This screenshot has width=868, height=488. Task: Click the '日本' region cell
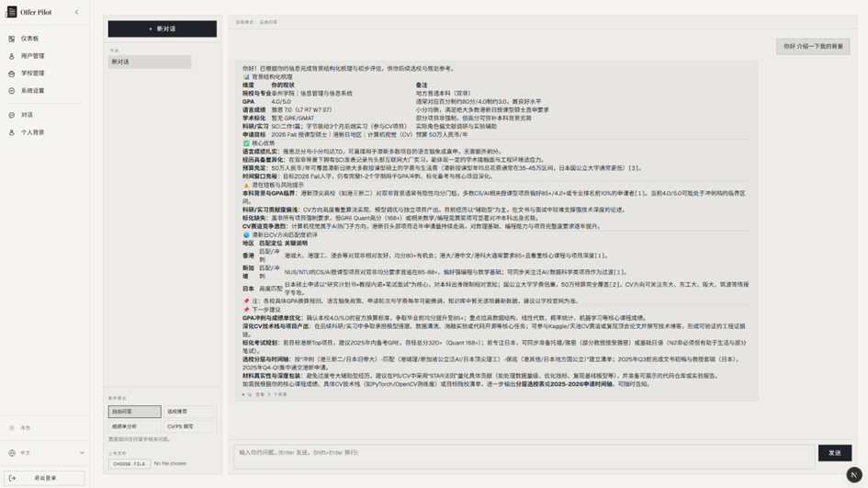[x=248, y=289]
